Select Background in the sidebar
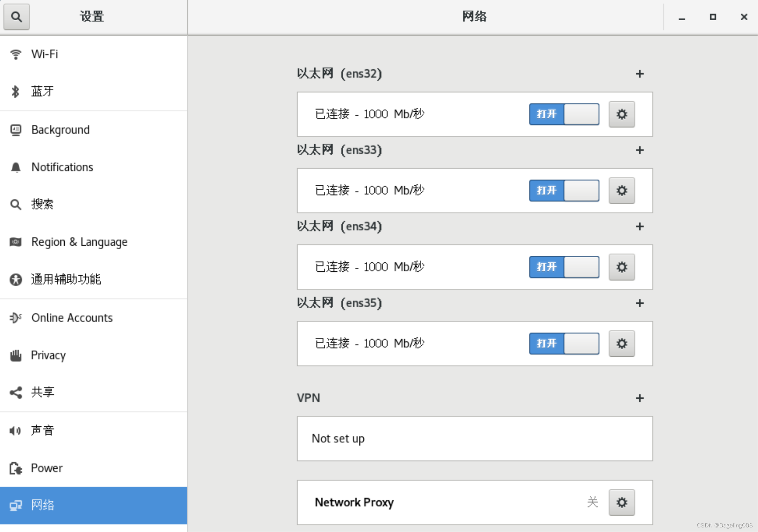The image size is (758, 532). tap(60, 130)
